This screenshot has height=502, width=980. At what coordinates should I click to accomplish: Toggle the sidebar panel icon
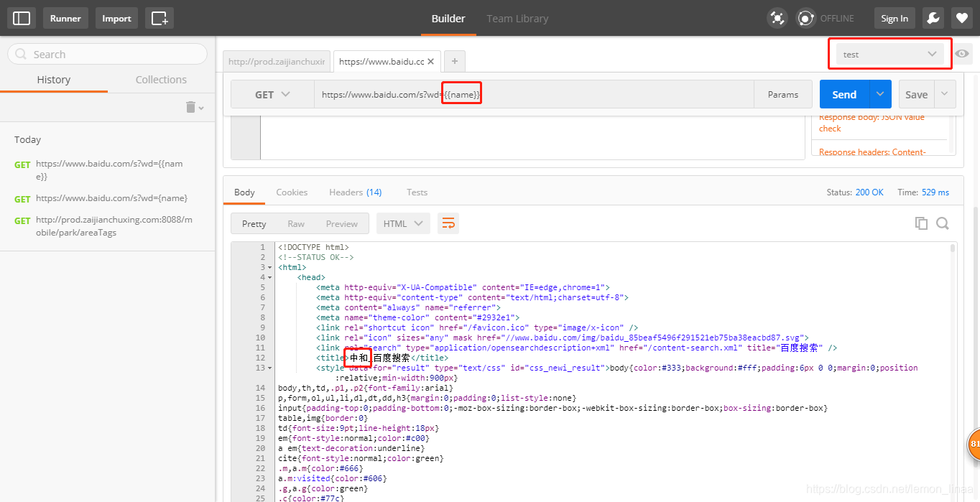(22, 18)
